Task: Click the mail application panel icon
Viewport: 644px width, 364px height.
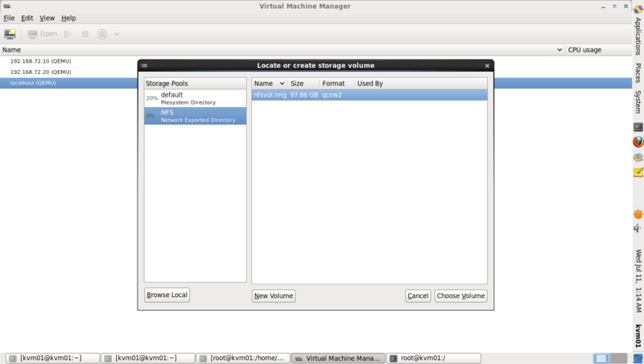Action: [638, 157]
